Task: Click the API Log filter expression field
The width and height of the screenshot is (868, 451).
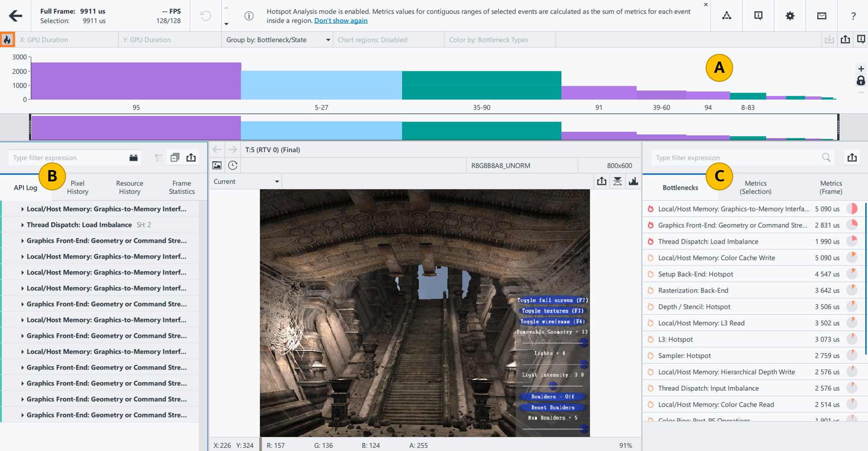Action: [x=68, y=158]
